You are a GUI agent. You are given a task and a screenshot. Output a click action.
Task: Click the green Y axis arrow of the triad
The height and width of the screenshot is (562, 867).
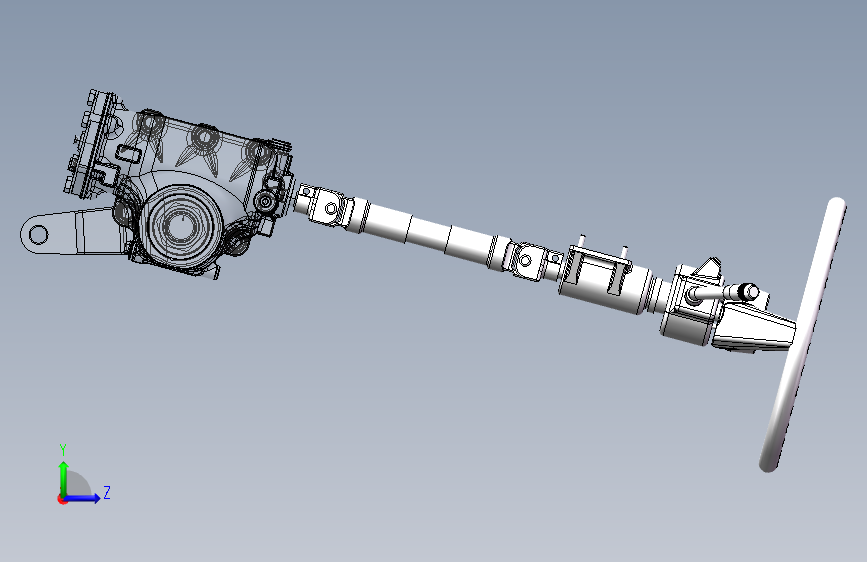click(64, 478)
